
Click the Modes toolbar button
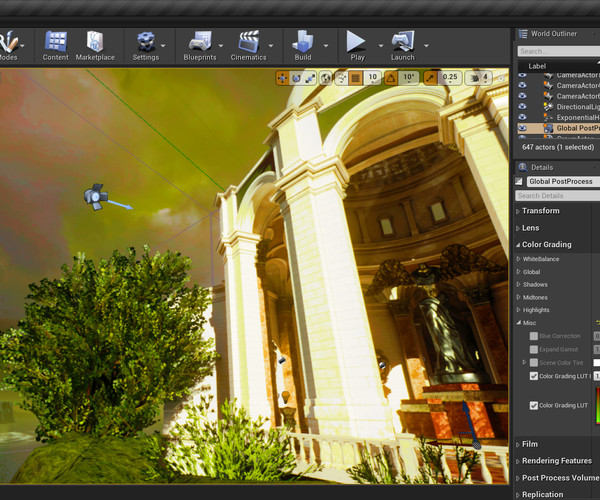tap(8, 46)
